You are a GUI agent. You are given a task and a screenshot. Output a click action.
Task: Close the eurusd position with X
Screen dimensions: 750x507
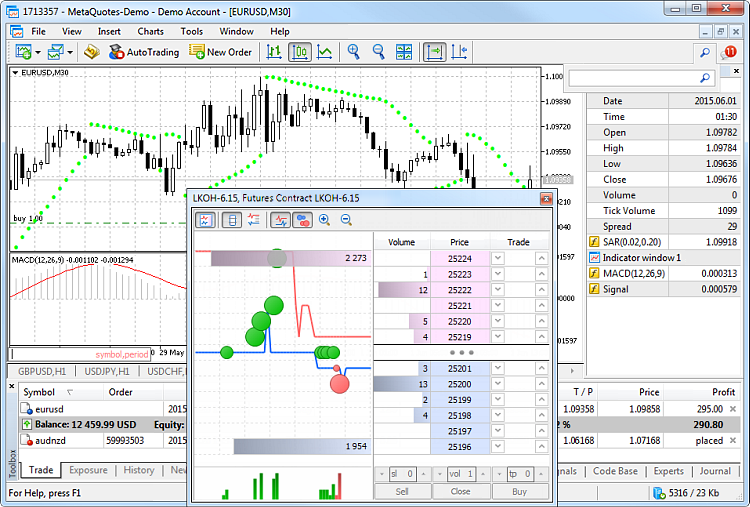coord(733,409)
